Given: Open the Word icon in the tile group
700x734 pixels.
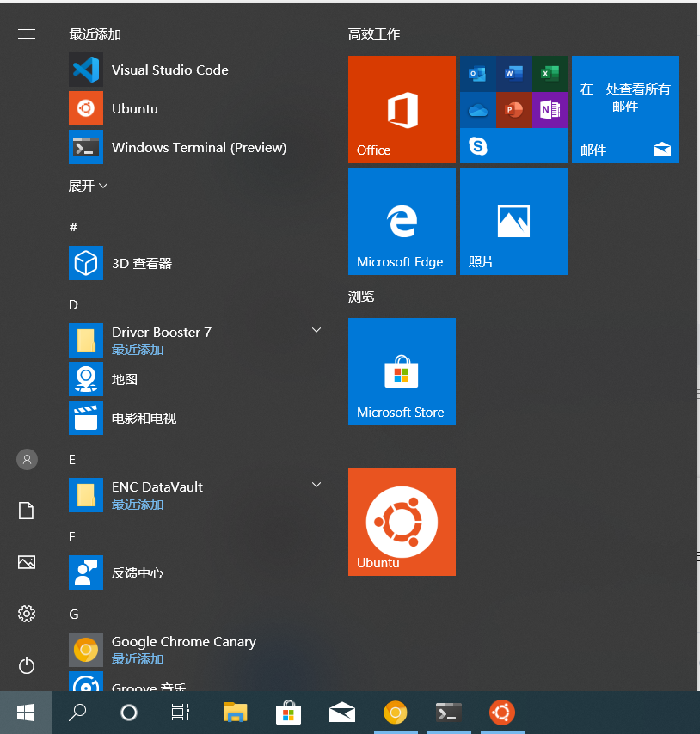Looking at the screenshot, I should pyautogui.click(x=513, y=74).
